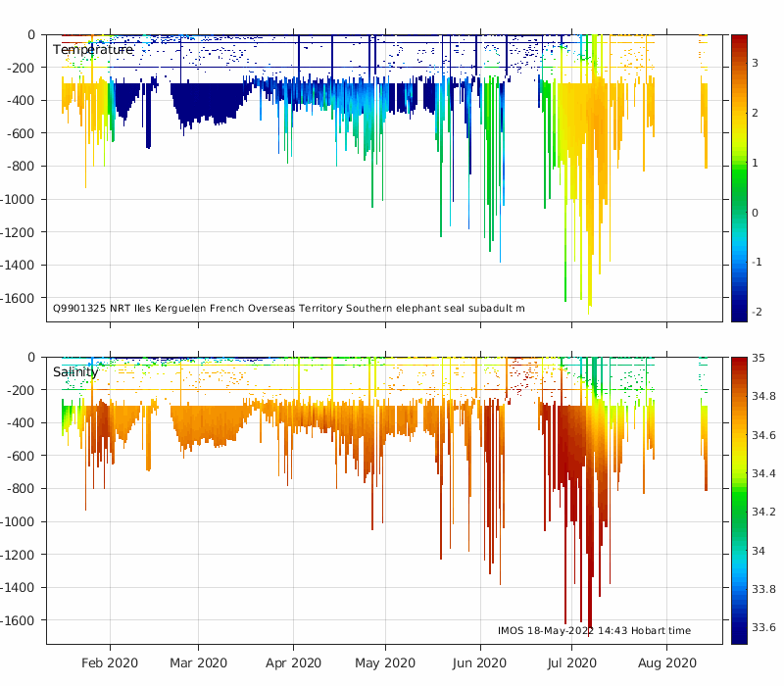Image resolution: width=784 pixels, height=686 pixels.
Task: Click the 3 tick on temperature colorbar
Action: (756, 63)
